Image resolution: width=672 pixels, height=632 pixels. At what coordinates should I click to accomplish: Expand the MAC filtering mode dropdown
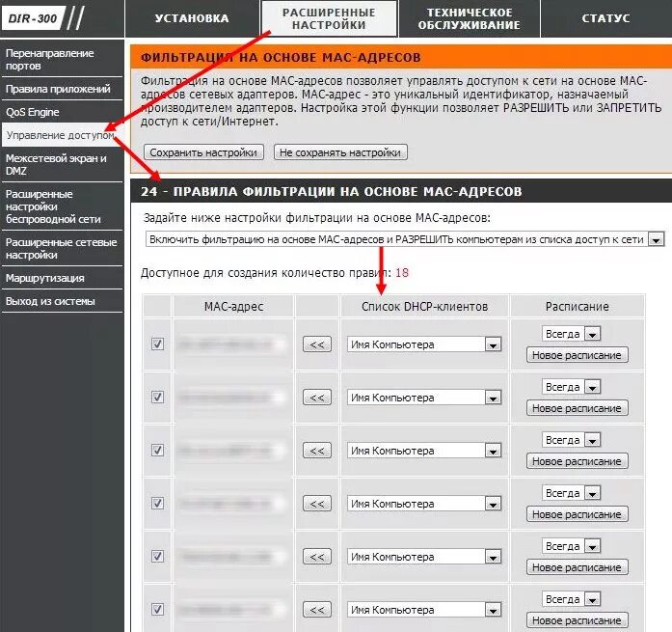tap(405, 239)
